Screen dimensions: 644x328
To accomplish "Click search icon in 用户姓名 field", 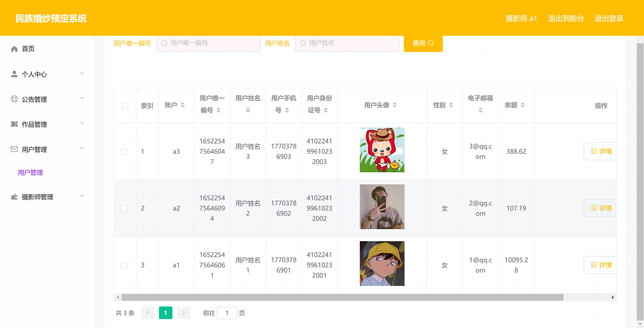I will pos(303,43).
